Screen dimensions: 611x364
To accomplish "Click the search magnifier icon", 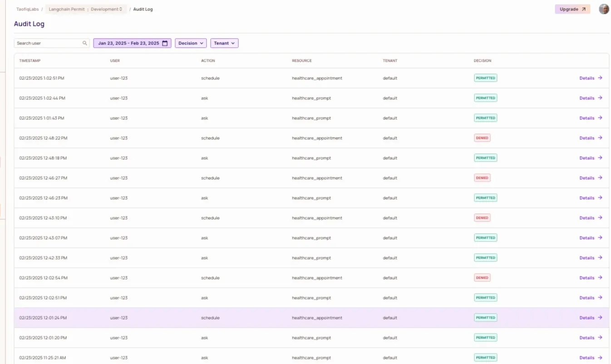I will [84, 43].
